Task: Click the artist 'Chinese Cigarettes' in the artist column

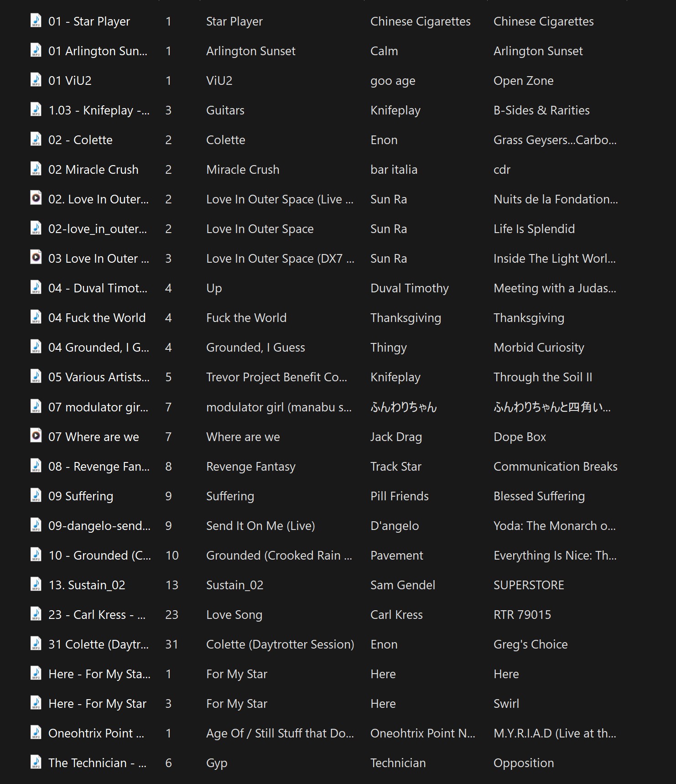Action: pos(420,21)
